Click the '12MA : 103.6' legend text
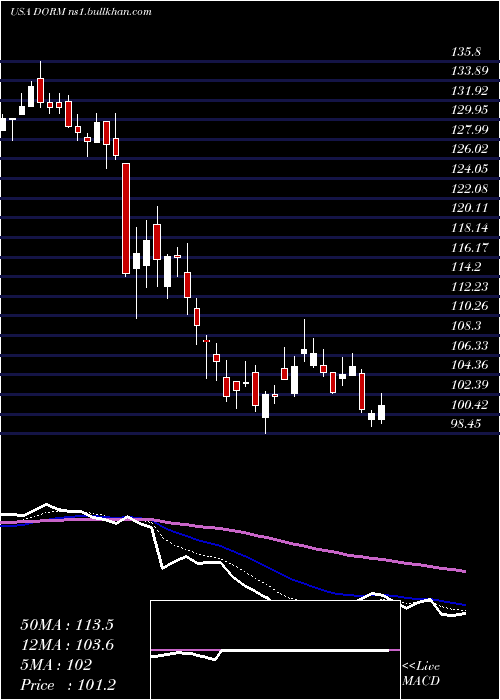This screenshot has width=500, height=700. tap(67, 645)
